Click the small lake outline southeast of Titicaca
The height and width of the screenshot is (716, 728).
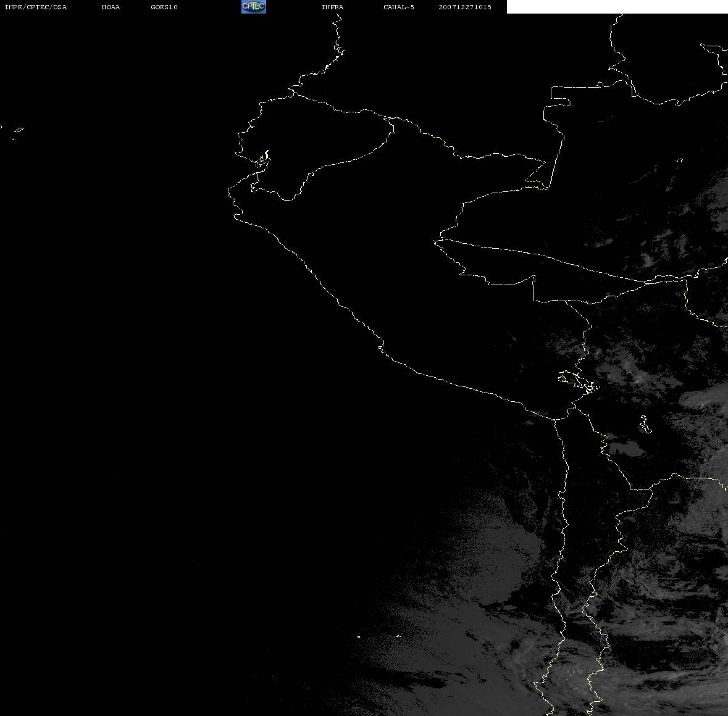coord(645,424)
